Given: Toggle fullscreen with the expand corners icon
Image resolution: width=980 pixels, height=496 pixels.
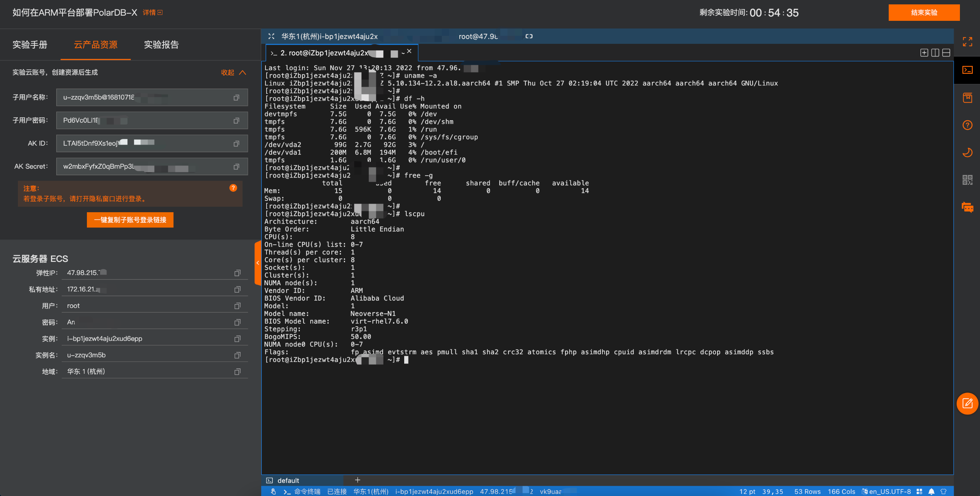Looking at the screenshot, I should coord(967,42).
